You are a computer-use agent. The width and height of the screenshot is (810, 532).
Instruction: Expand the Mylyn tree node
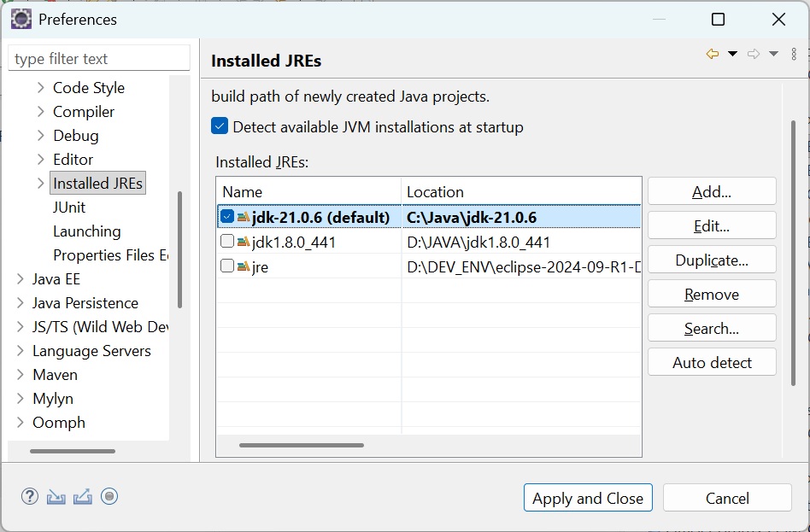[x=21, y=398]
